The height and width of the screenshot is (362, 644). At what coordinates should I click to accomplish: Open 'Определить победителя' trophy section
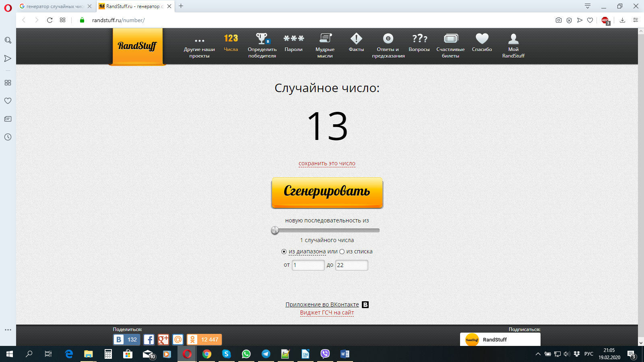[x=262, y=45]
